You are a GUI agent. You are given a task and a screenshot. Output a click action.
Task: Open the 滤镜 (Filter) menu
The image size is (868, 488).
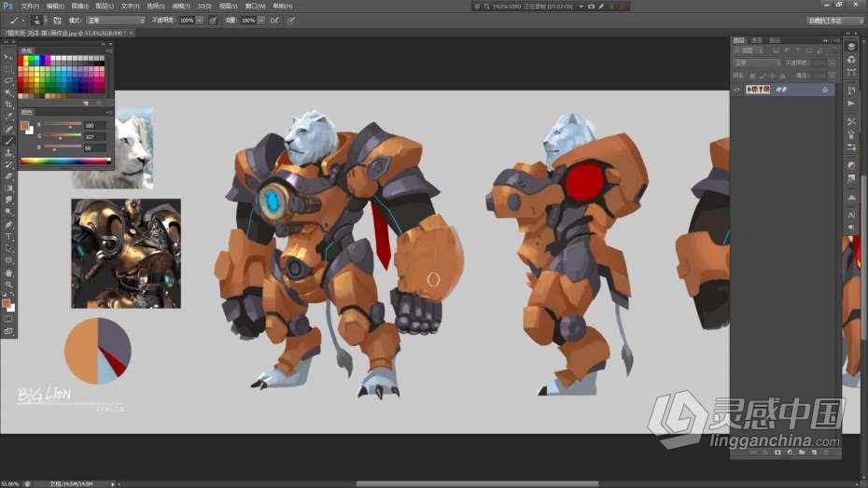coord(180,7)
